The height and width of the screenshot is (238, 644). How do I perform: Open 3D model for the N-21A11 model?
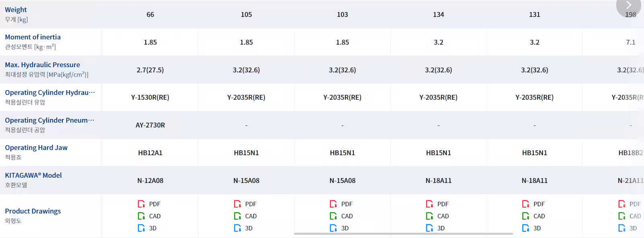click(x=627, y=228)
